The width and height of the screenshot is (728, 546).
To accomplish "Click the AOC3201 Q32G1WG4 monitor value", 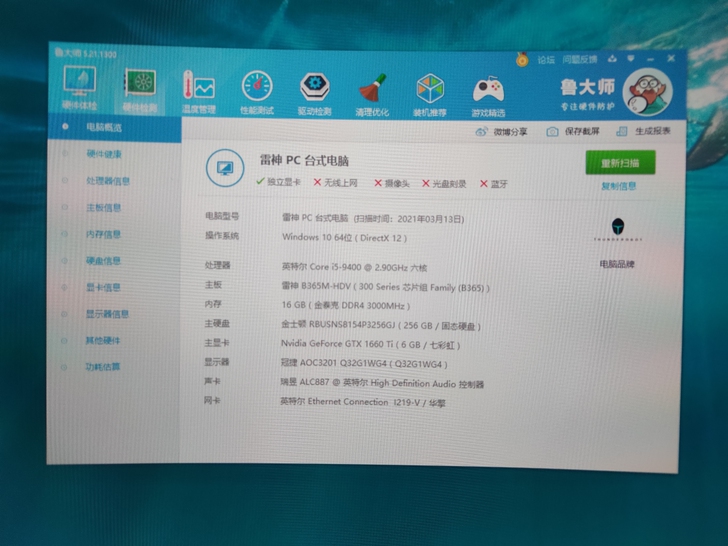I will click(364, 364).
